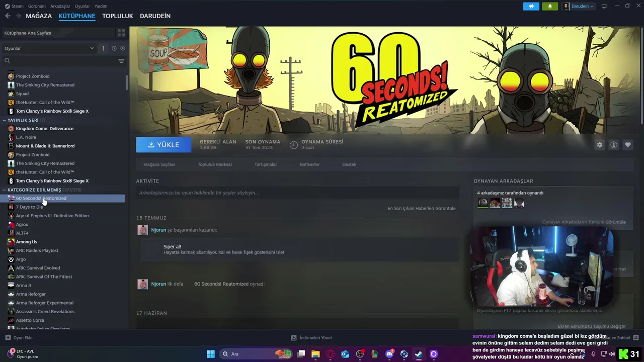Collapse the YAYINLIK SERİ category
This screenshot has width=644, height=362.
tap(5, 120)
